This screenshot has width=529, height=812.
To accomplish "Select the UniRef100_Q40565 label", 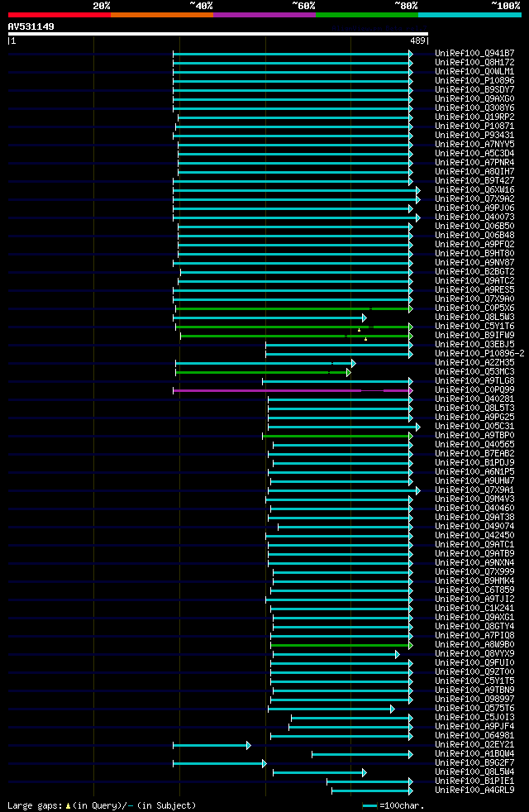I will coord(474,444).
